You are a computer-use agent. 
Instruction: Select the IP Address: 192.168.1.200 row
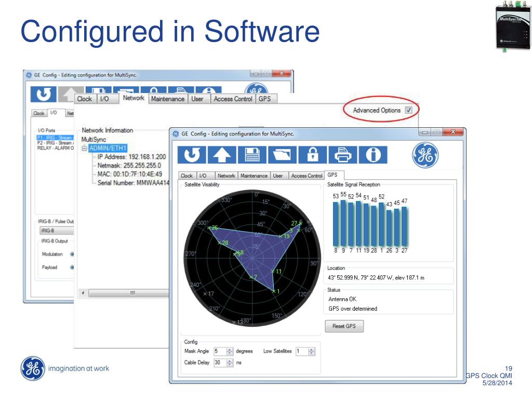pos(131,157)
